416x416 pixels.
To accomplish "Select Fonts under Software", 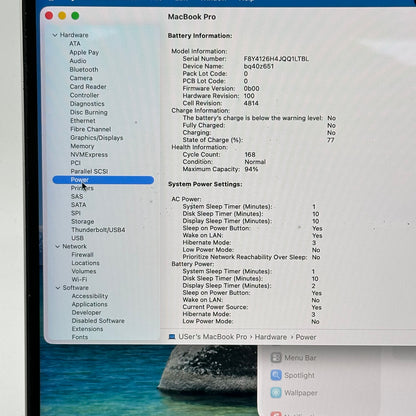I will [80, 337].
